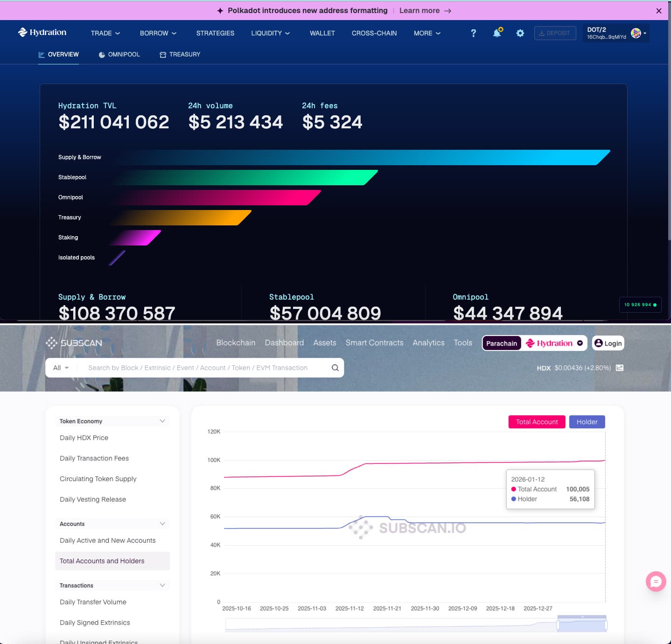Open the settings gear icon

pos(520,33)
